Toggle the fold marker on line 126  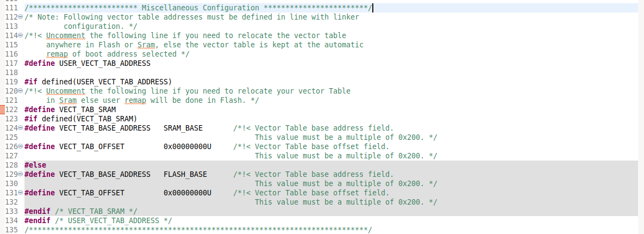click(x=20, y=147)
